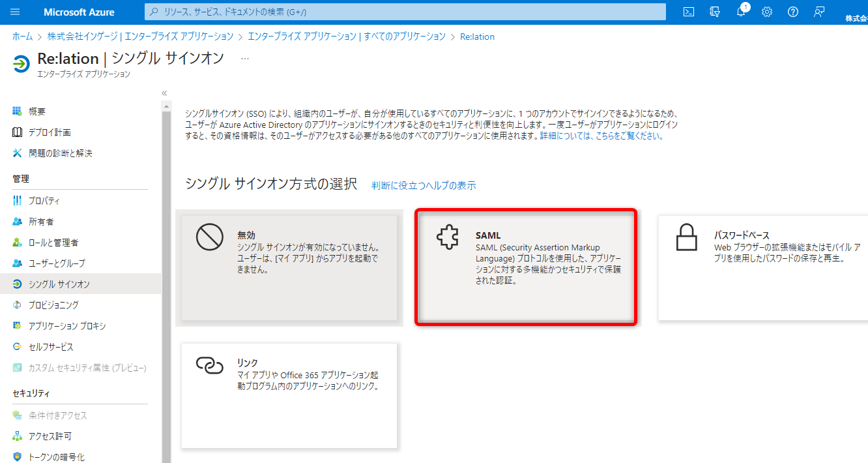This screenshot has width=868, height=463.
Task: Open プロパティ in the sidebar
Action: tap(44, 201)
